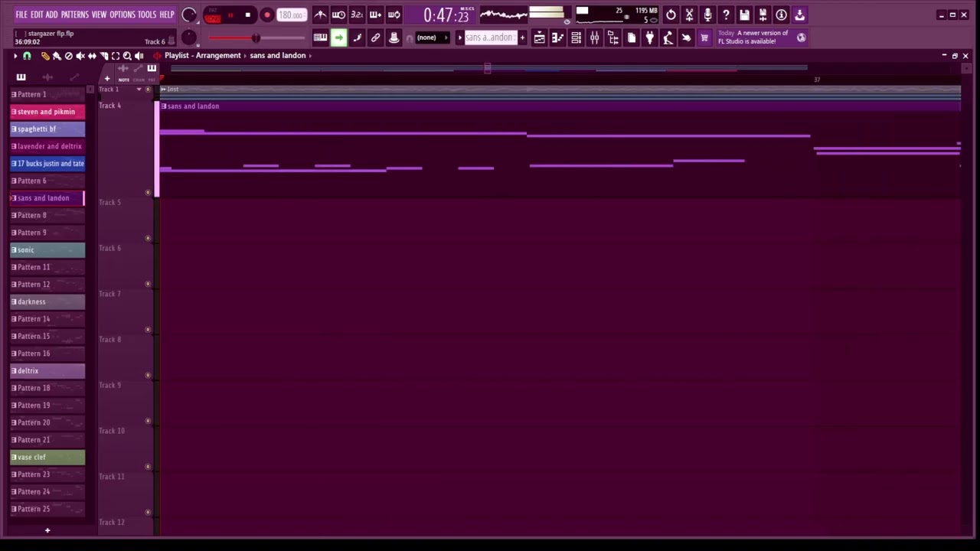Open the EDIT menu
The height and width of the screenshot is (551, 980).
(x=37, y=15)
